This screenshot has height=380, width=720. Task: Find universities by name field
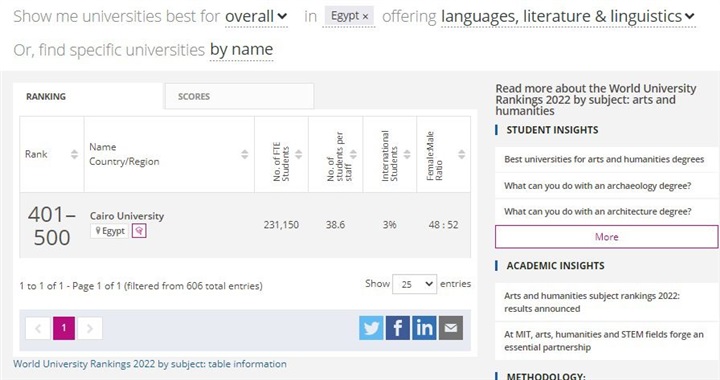tap(242, 50)
